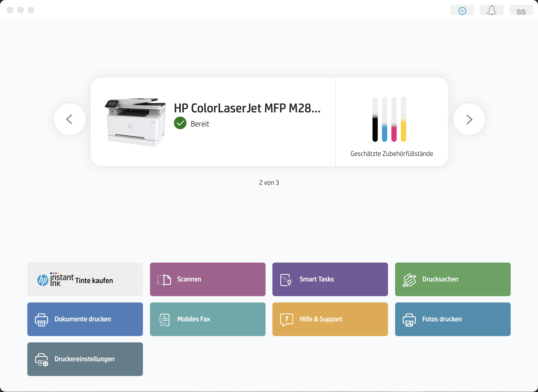Open the Druckereinstellungen tile
The width and height of the screenshot is (538, 392).
(x=85, y=359)
